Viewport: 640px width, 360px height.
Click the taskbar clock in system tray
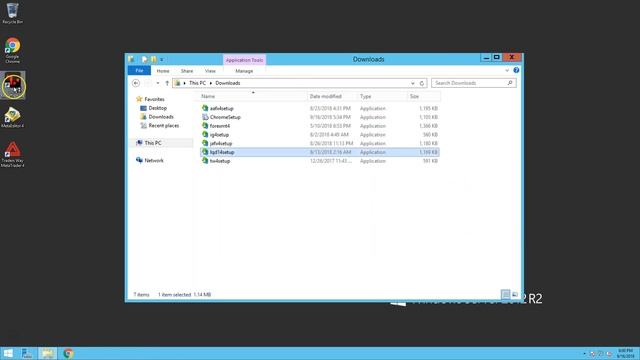click(x=625, y=353)
